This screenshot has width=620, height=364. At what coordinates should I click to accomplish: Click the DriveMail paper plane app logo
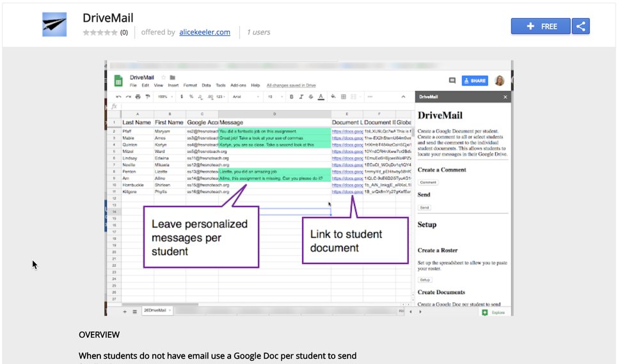54,24
